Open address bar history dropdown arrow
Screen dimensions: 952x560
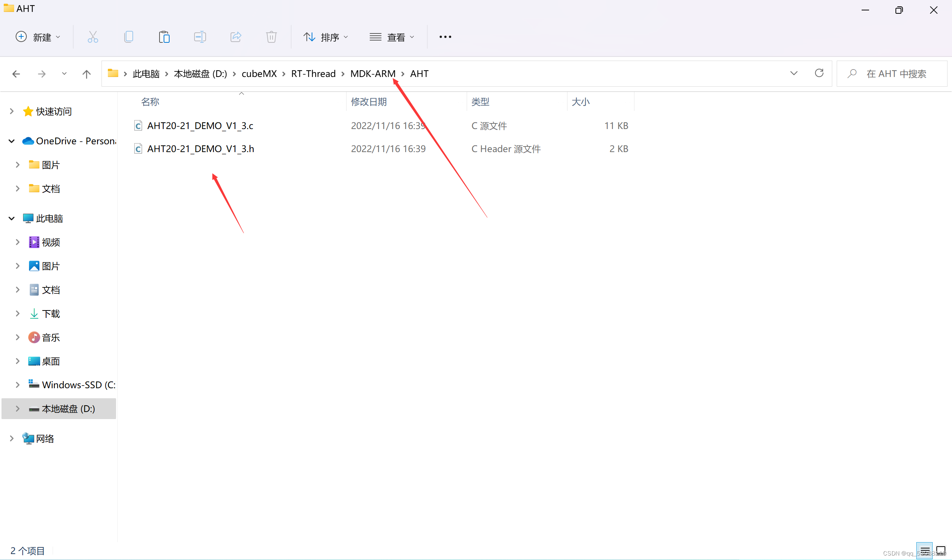(x=794, y=73)
